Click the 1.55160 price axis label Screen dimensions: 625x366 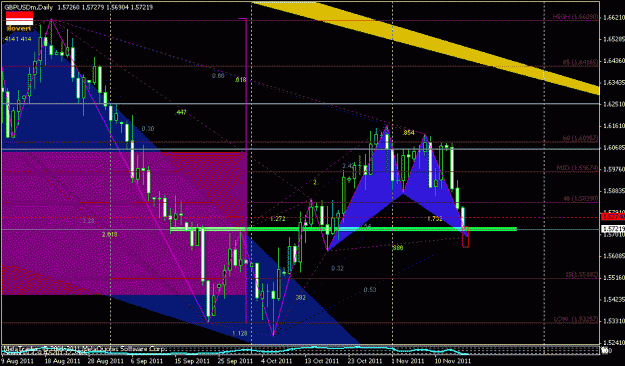coord(614,277)
